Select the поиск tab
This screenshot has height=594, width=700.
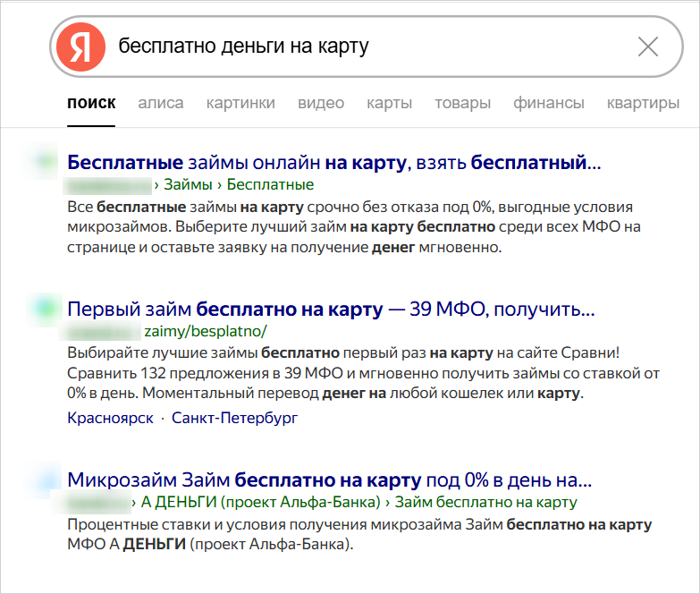(91, 103)
